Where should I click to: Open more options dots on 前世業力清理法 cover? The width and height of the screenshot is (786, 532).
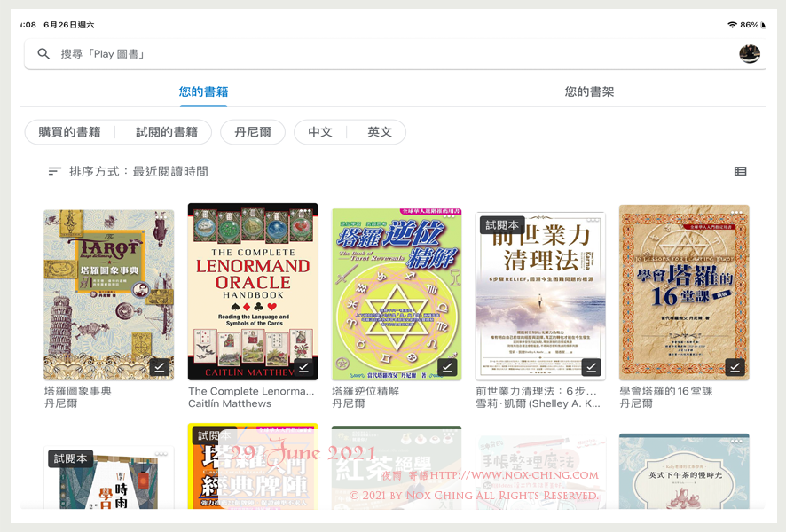click(x=593, y=220)
